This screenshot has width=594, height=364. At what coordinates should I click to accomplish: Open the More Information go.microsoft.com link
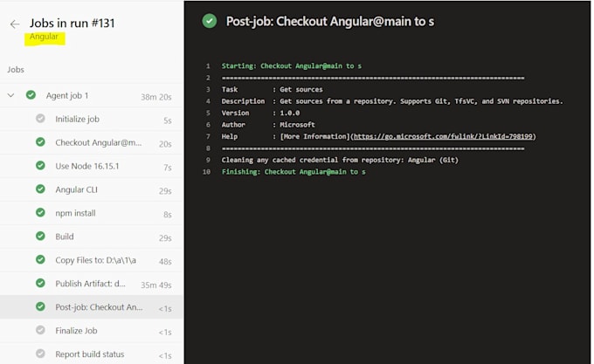443,136
